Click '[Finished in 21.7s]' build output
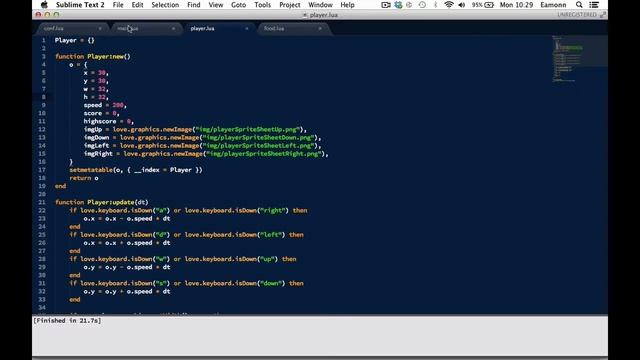640x360 pixels. pyautogui.click(x=67, y=321)
